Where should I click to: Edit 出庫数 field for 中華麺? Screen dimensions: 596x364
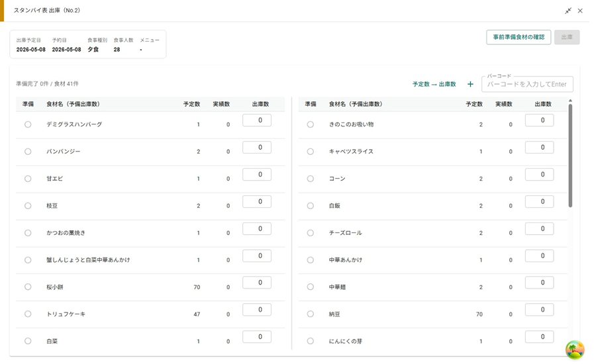(539, 283)
